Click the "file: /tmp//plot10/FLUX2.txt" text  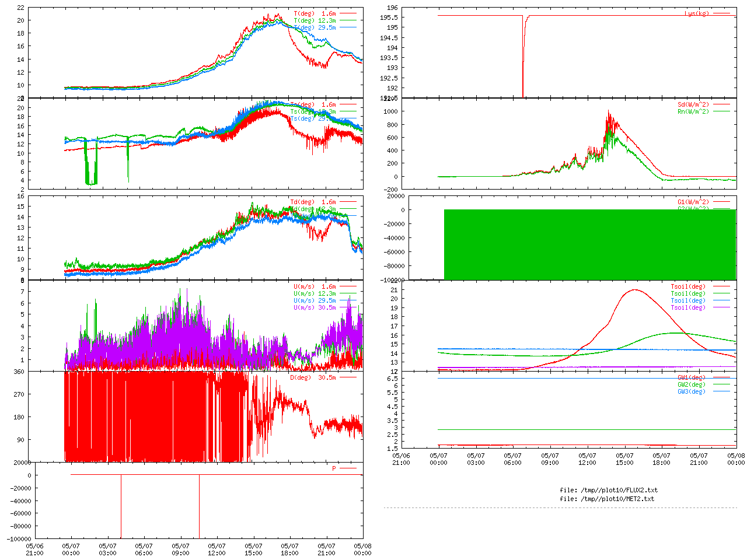[x=609, y=491]
